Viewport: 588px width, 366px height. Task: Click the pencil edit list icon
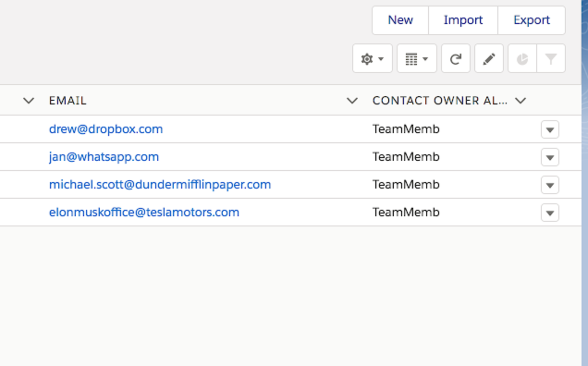point(489,59)
